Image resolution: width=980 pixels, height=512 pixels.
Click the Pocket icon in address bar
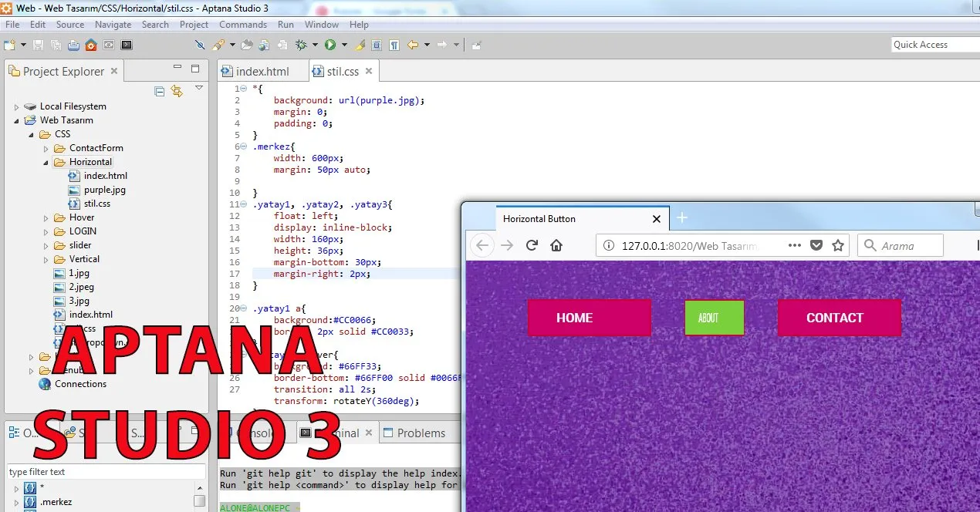click(816, 245)
